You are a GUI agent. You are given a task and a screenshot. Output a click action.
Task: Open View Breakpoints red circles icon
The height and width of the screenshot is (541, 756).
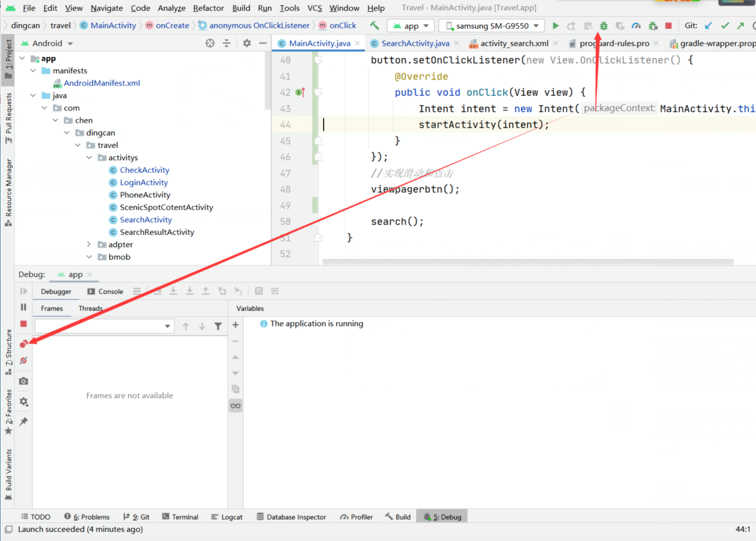point(23,344)
